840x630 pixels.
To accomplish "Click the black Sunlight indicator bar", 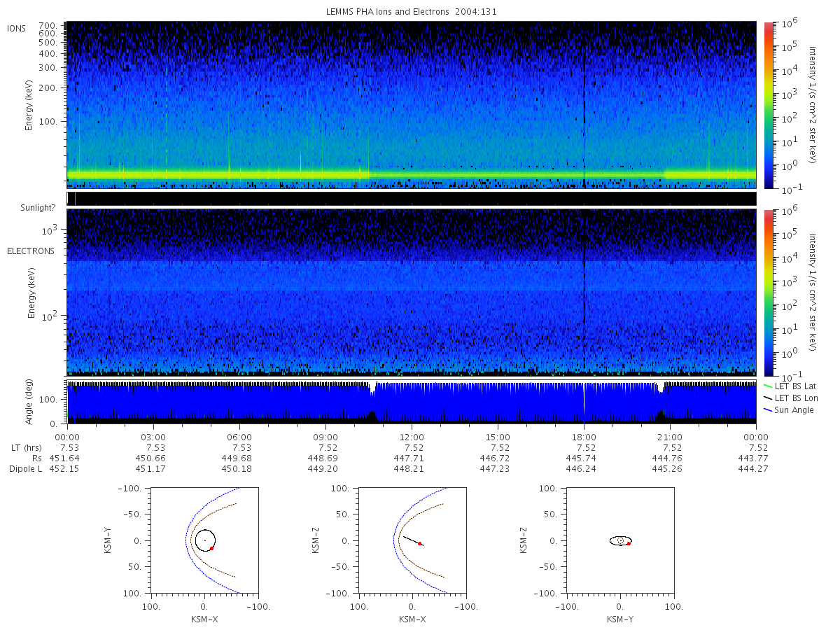I will pos(412,199).
